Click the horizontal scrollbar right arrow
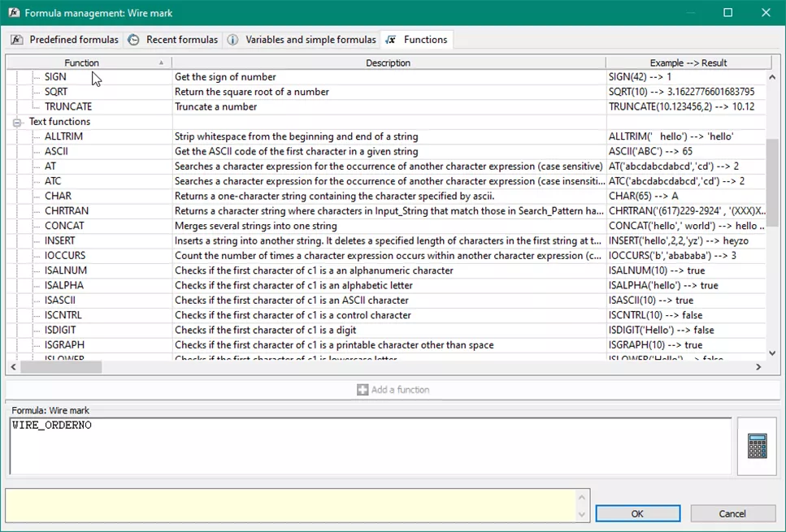 758,367
